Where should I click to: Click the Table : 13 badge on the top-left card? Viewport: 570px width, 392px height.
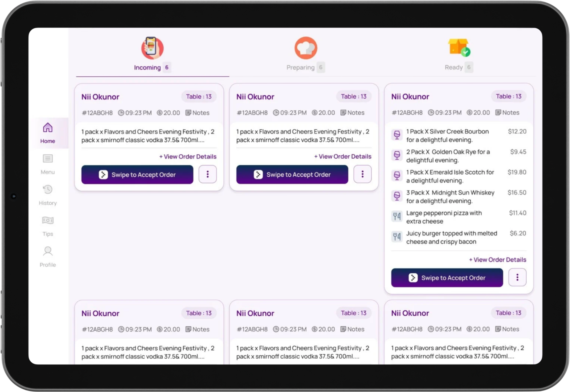(199, 97)
